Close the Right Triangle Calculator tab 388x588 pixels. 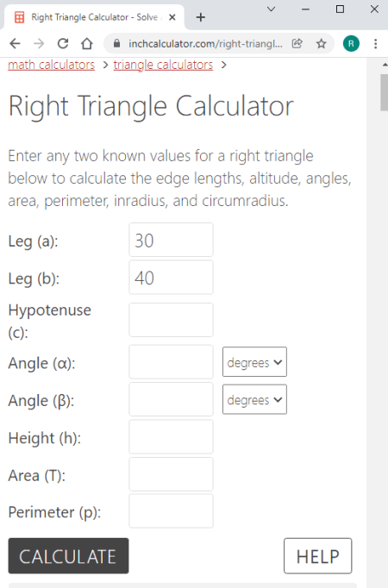pyautogui.click(x=172, y=17)
